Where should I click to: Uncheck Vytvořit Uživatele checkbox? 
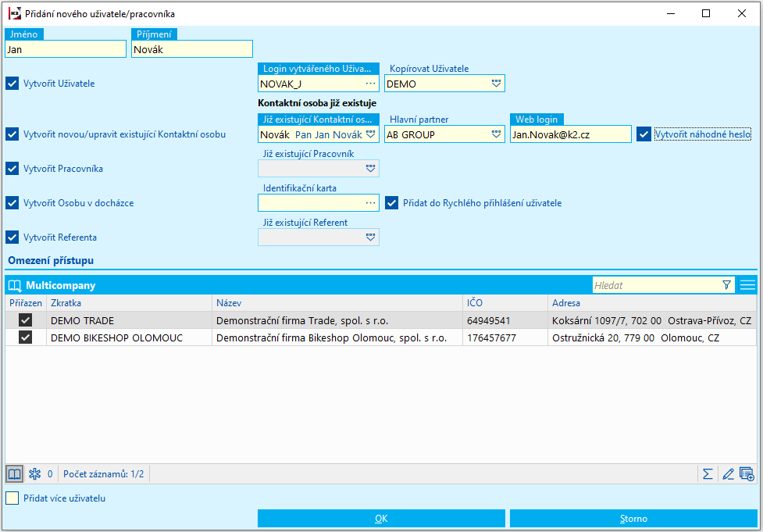point(12,84)
